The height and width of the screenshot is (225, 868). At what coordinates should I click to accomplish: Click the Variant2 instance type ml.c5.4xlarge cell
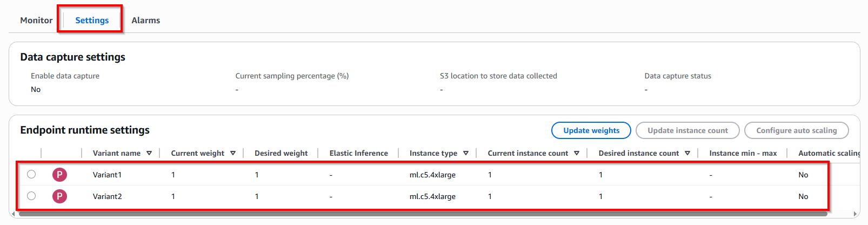click(x=432, y=196)
